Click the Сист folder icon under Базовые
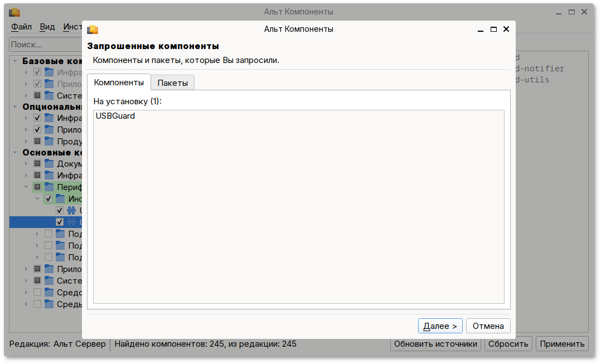Image resolution: width=601 pixels, height=364 pixels. coord(49,95)
